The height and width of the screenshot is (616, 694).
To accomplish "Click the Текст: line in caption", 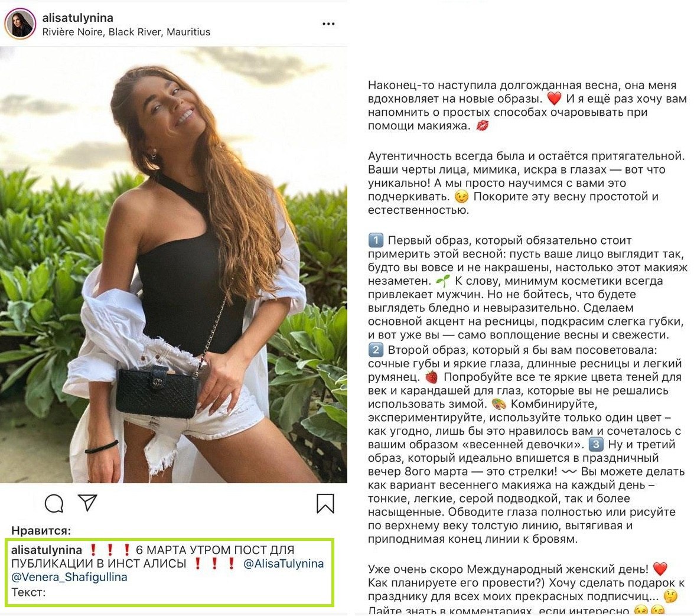I will [x=28, y=592].
